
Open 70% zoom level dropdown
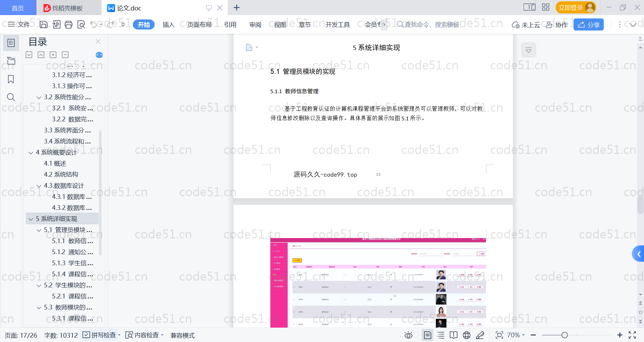[x=516, y=335]
